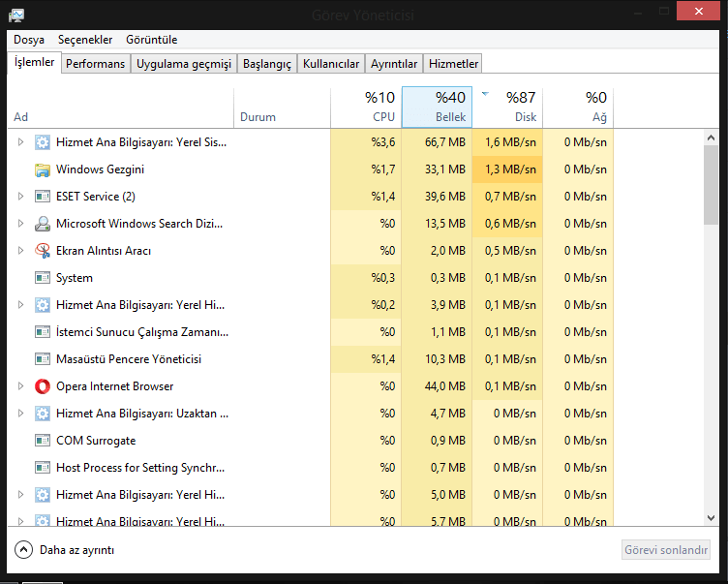The width and height of the screenshot is (728, 584).
Task: Click the 44,0 MB memory value
Action: click(x=444, y=386)
